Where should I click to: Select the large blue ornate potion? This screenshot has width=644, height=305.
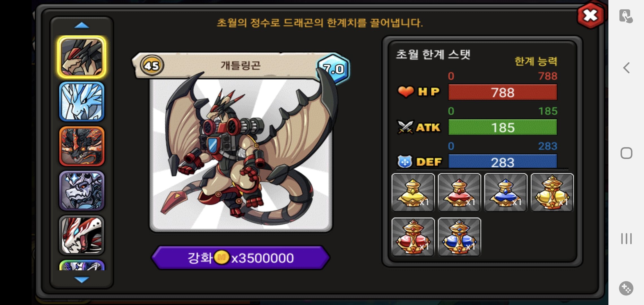coord(459,237)
